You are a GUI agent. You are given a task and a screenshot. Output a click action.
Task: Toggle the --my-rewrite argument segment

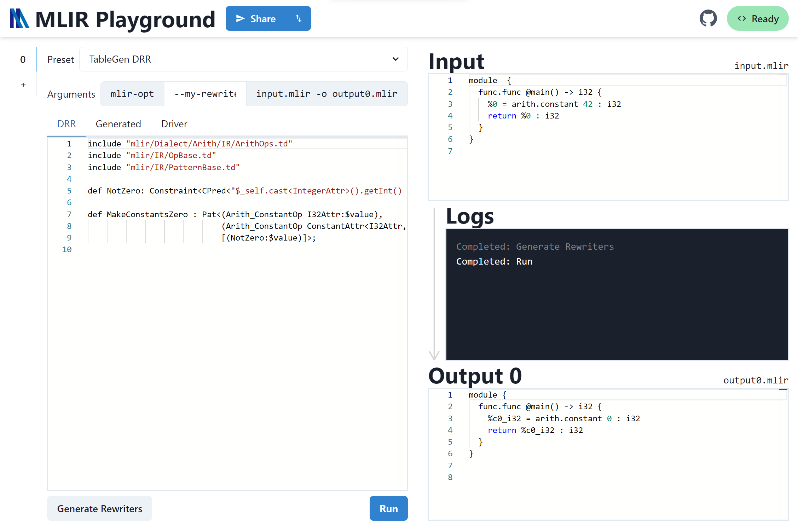(205, 94)
